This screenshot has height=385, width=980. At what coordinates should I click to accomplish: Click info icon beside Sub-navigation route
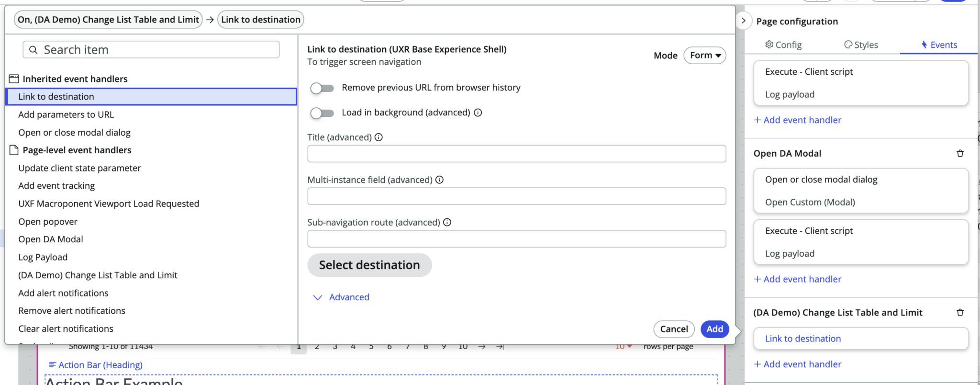[x=447, y=222]
